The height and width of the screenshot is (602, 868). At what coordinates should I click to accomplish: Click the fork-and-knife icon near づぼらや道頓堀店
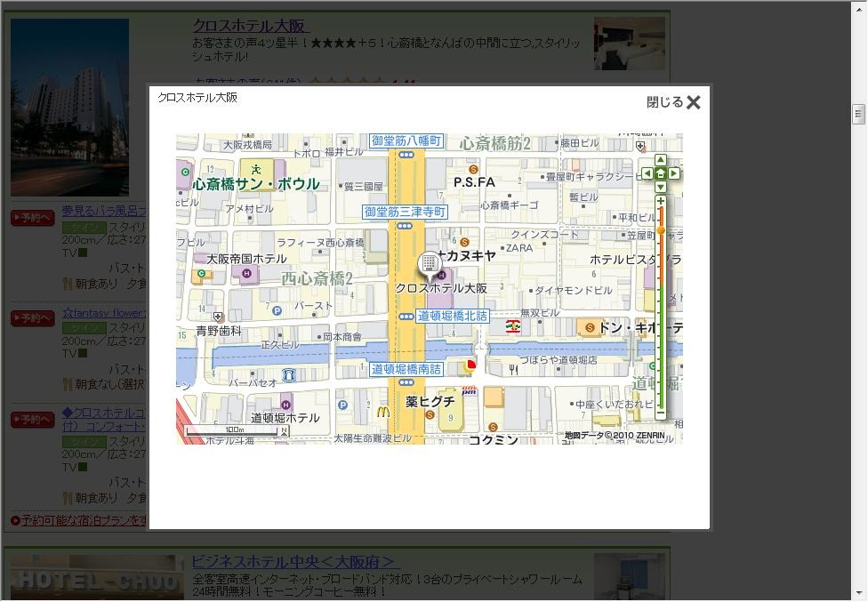[x=513, y=369]
